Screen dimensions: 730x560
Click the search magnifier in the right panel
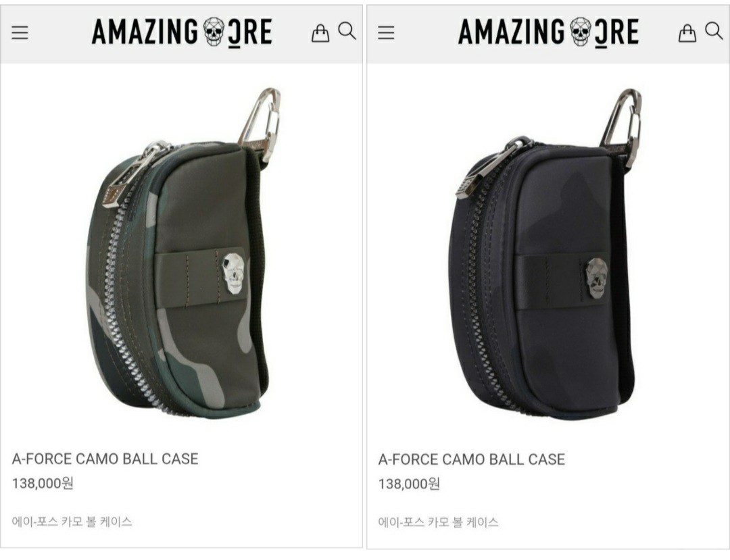point(714,31)
